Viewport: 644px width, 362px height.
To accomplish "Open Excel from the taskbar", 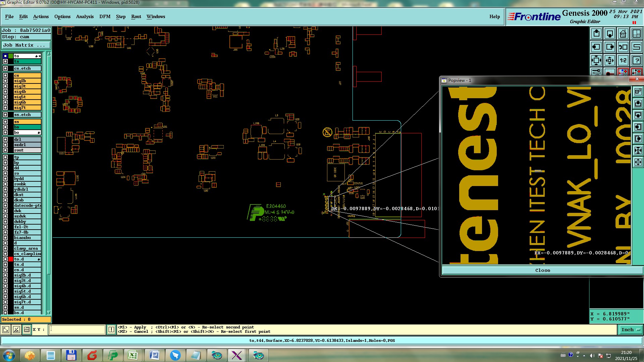I will [133, 355].
